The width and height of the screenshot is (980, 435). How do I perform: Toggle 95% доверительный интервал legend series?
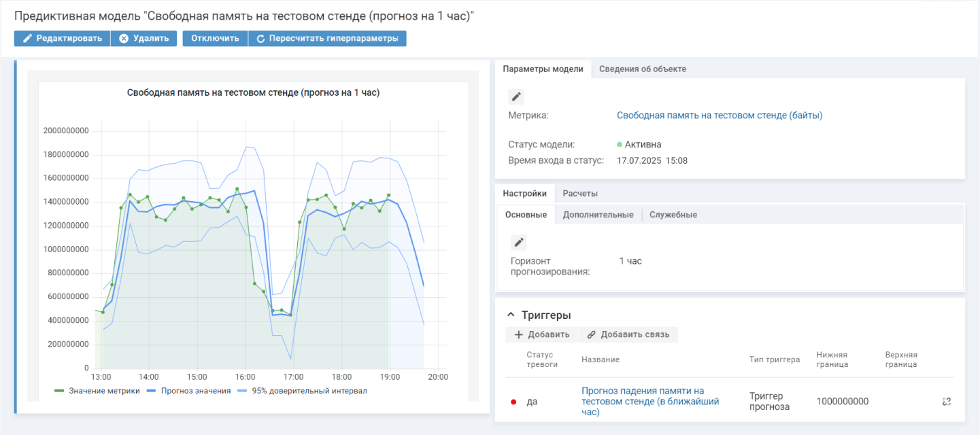pos(303,391)
